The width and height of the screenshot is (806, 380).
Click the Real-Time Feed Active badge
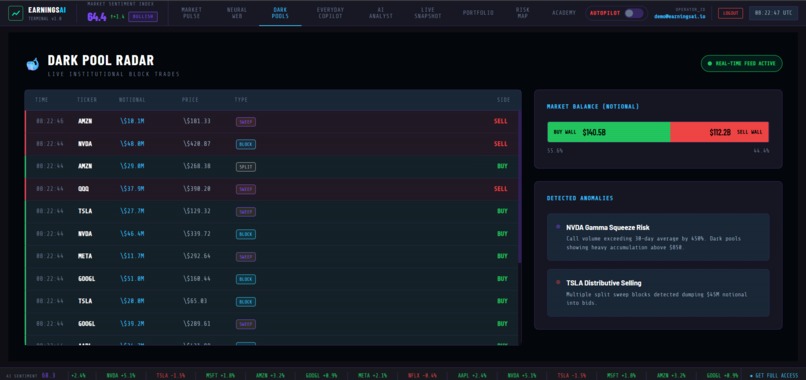point(741,64)
